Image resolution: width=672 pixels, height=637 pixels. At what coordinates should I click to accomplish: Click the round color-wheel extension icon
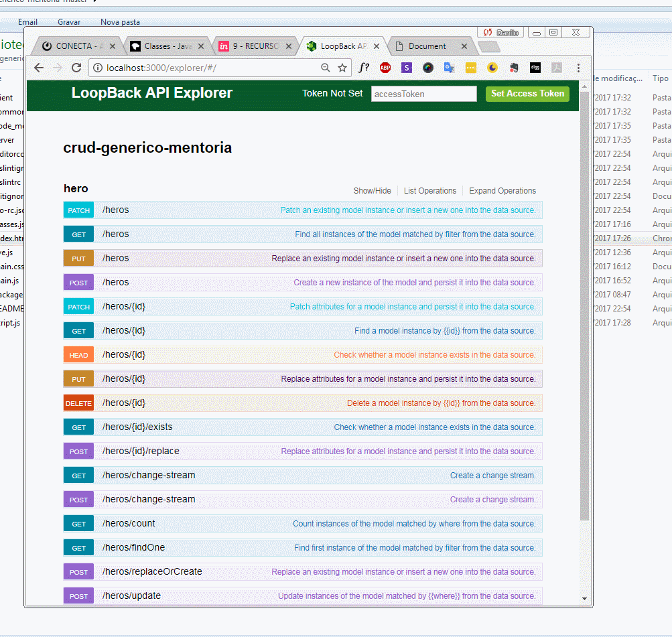[427, 68]
